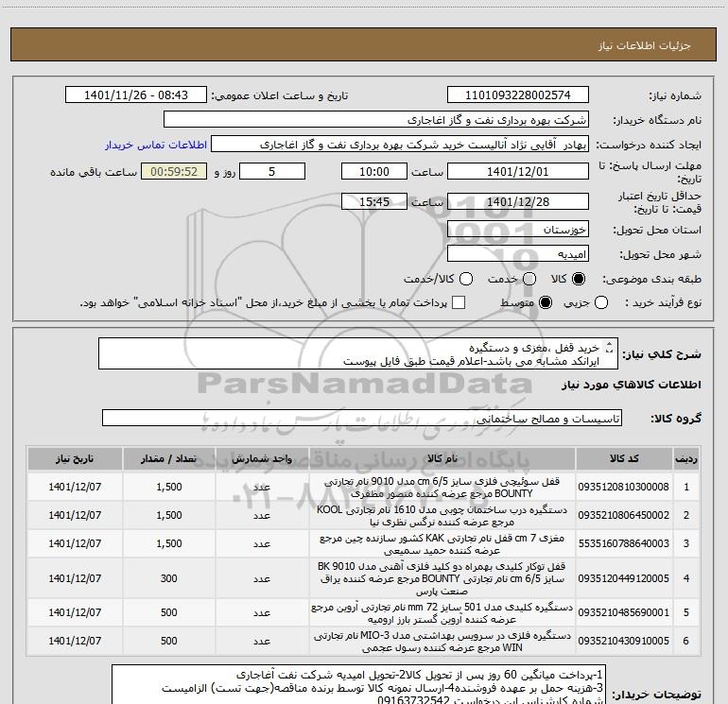Click need date 1401/12/07 in row 6
Viewport: 728px width, 704px height.
(75, 641)
